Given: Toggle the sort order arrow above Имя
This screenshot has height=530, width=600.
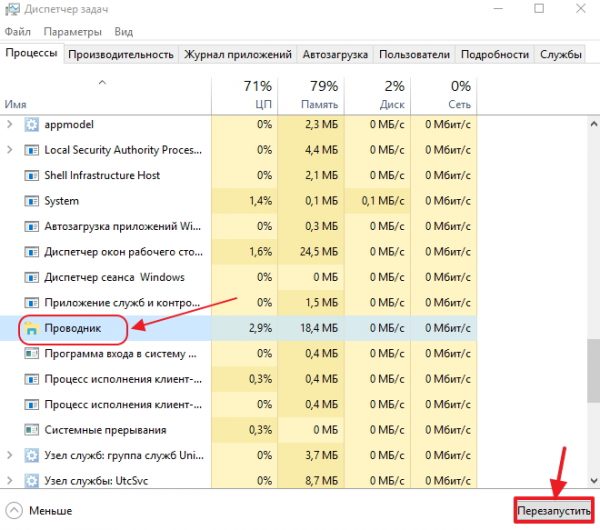Looking at the screenshot, I should (102, 82).
